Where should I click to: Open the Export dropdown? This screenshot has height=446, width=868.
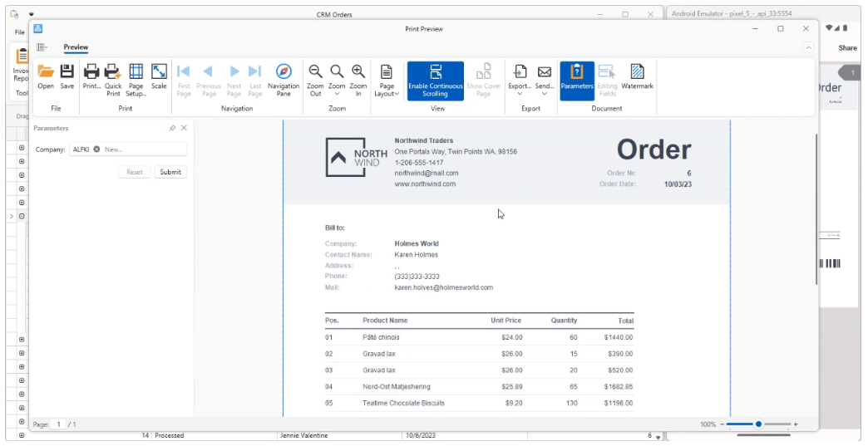(520, 80)
